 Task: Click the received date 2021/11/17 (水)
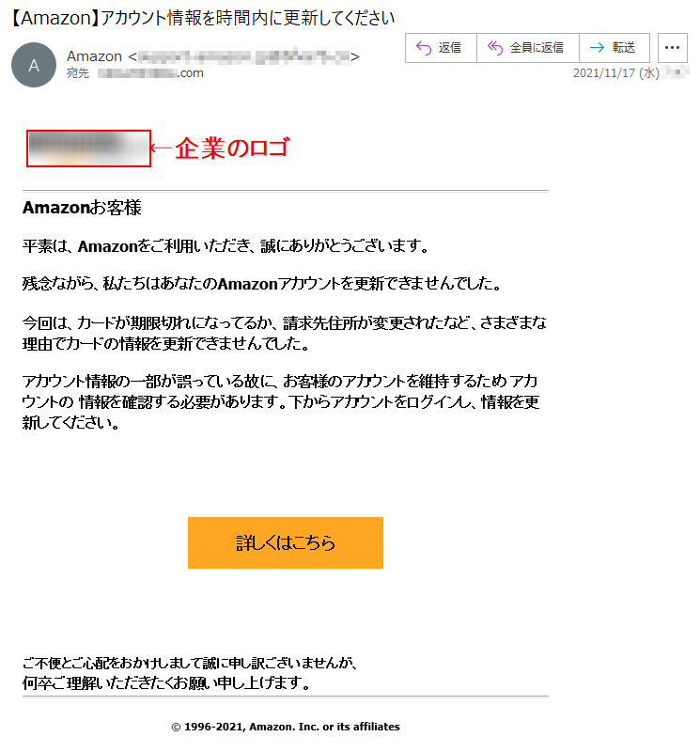coord(616,73)
